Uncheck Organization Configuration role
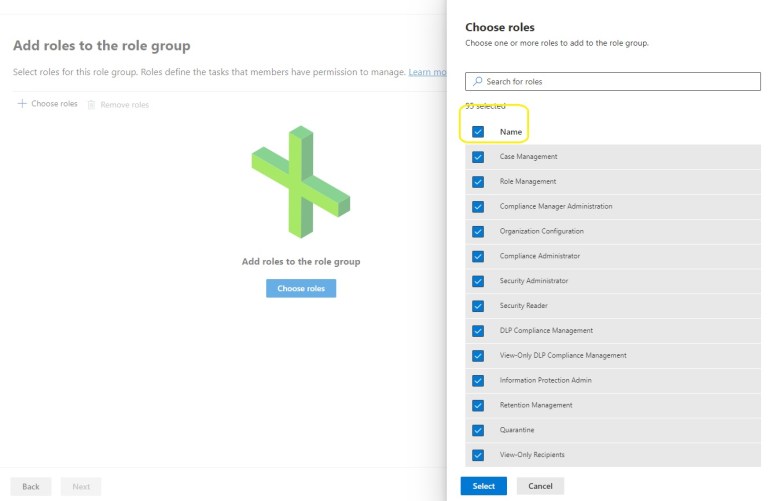The height and width of the screenshot is (501, 768). [478, 231]
